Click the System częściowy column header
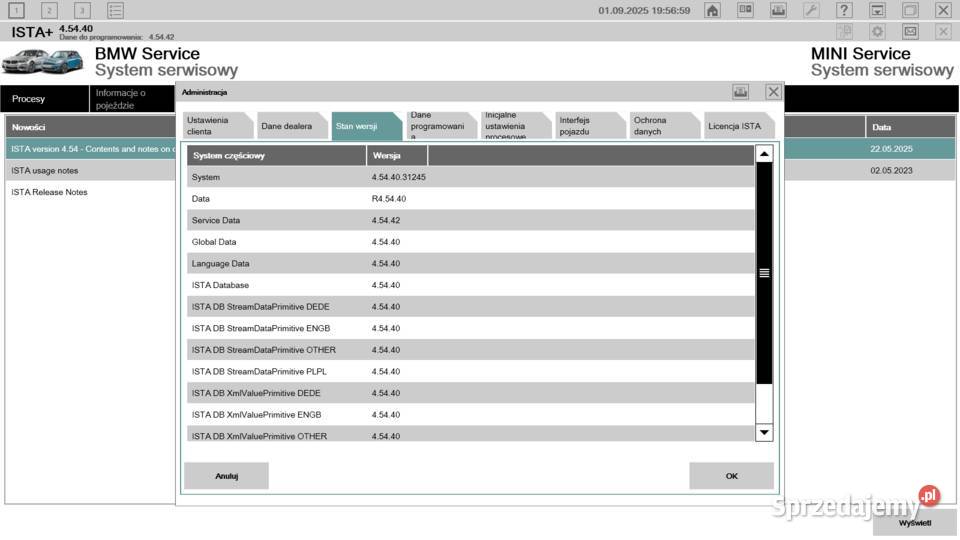The height and width of the screenshot is (540, 960). pos(276,156)
